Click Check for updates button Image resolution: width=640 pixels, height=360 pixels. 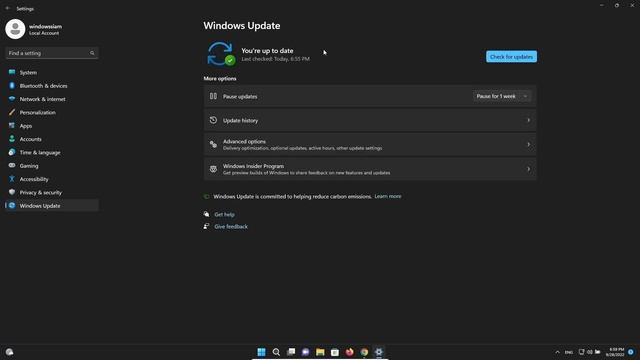tap(511, 57)
